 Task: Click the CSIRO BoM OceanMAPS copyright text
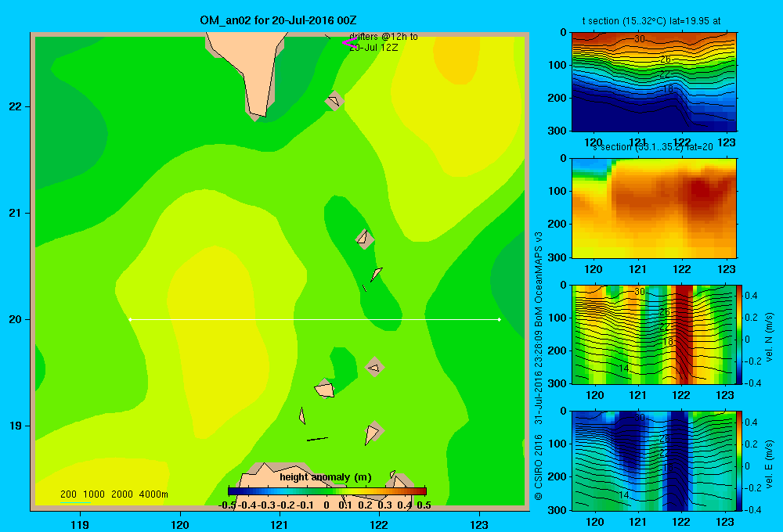(x=539, y=366)
